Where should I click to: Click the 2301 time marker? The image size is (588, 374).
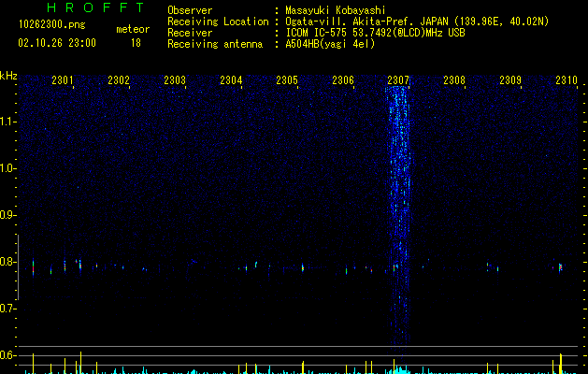click(x=63, y=79)
